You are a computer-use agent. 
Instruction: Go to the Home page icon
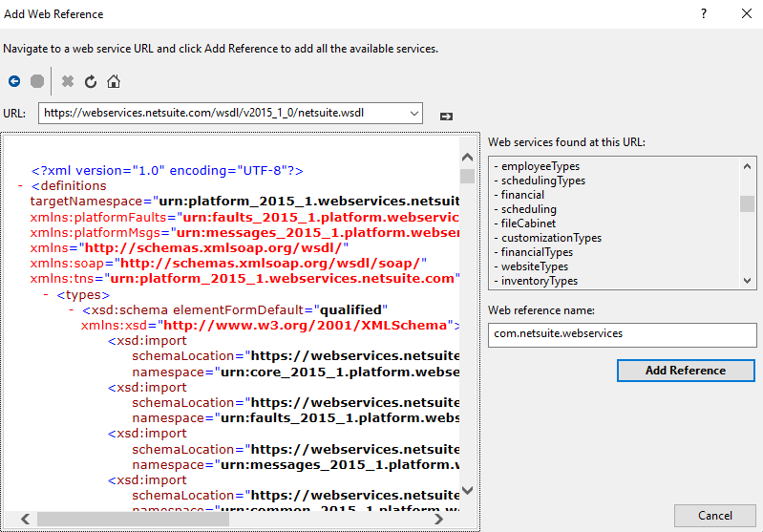point(114,81)
